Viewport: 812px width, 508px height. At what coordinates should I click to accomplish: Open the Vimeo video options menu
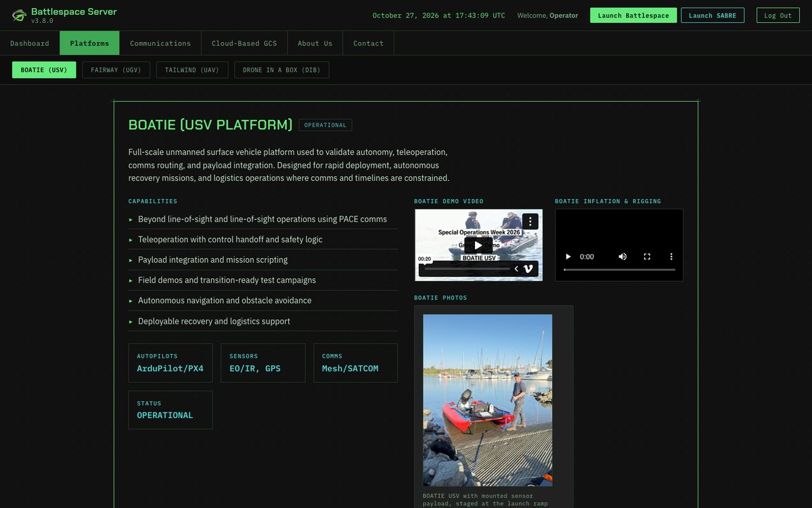(x=531, y=221)
